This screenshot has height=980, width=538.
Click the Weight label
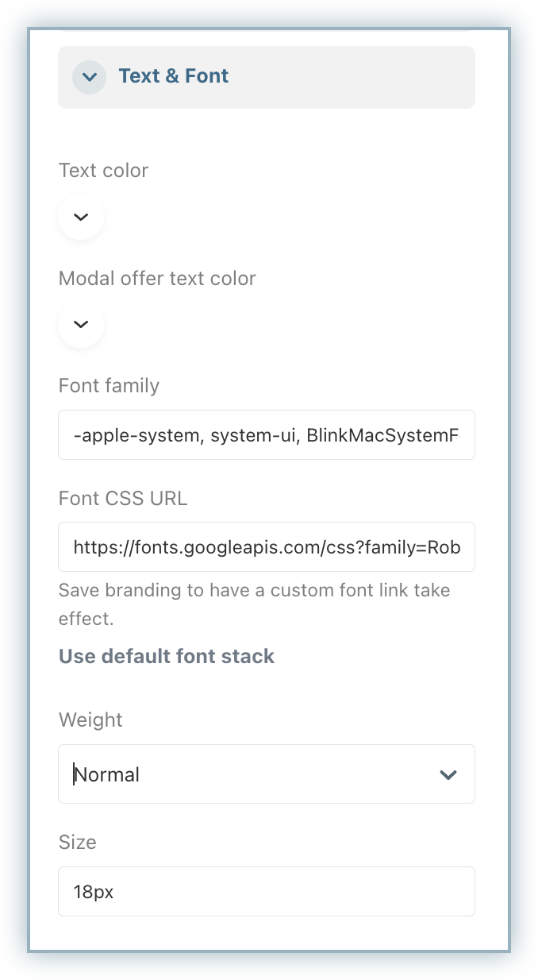click(x=90, y=720)
